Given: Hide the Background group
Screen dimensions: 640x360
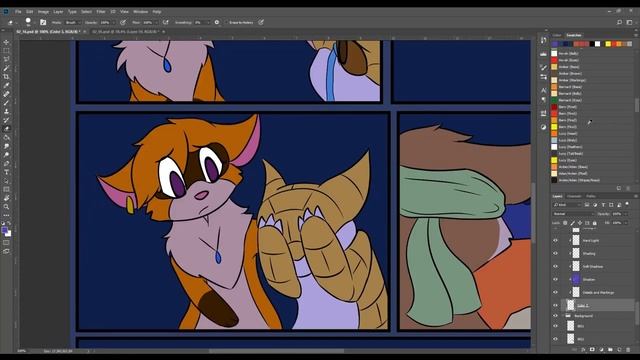Looking at the screenshot, I should 555,316.
